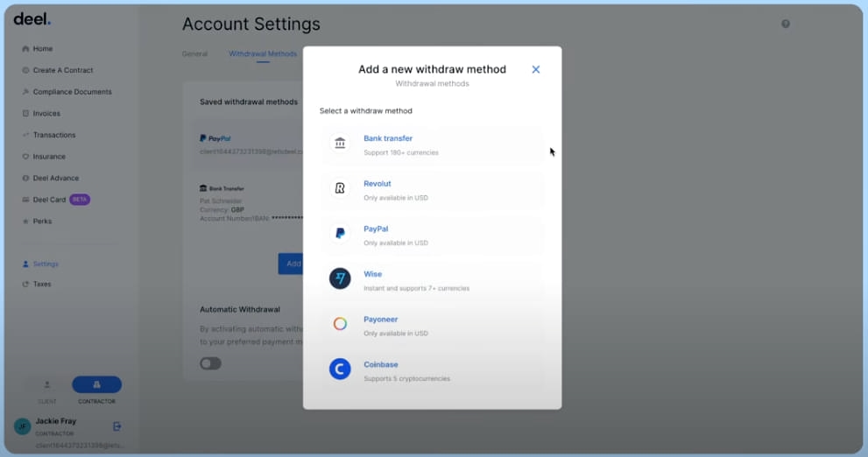
Task: Open Deel Advance in sidebar
Action: coord(55,178)
